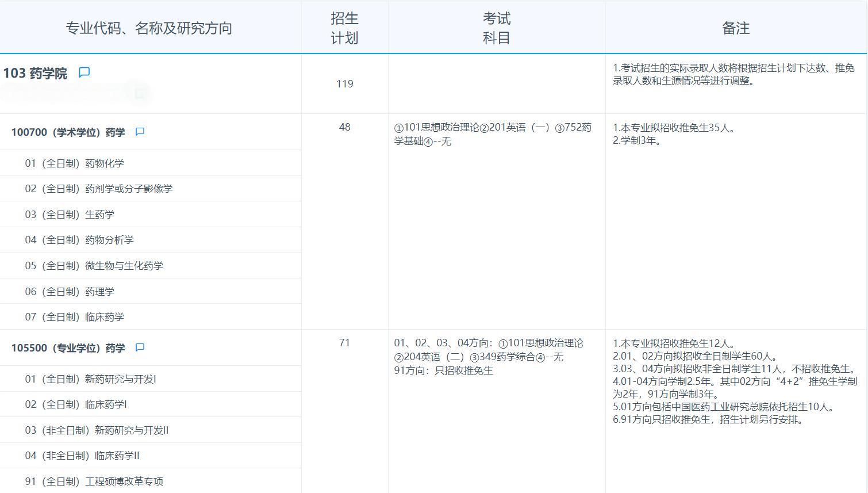Viewport: 868px width, 493px height.
Task: Click the 考试科目 column header
Action: tap(496, 27)
